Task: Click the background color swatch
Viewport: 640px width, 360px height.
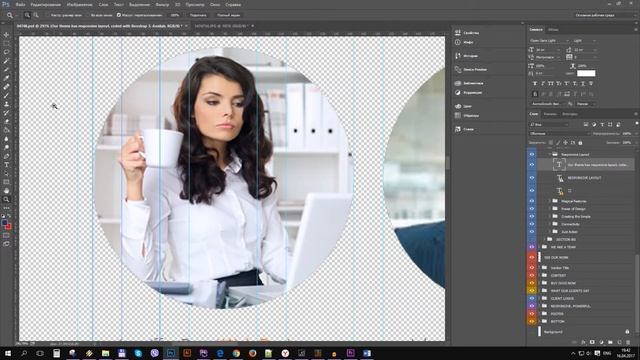Action: [9, 226]
